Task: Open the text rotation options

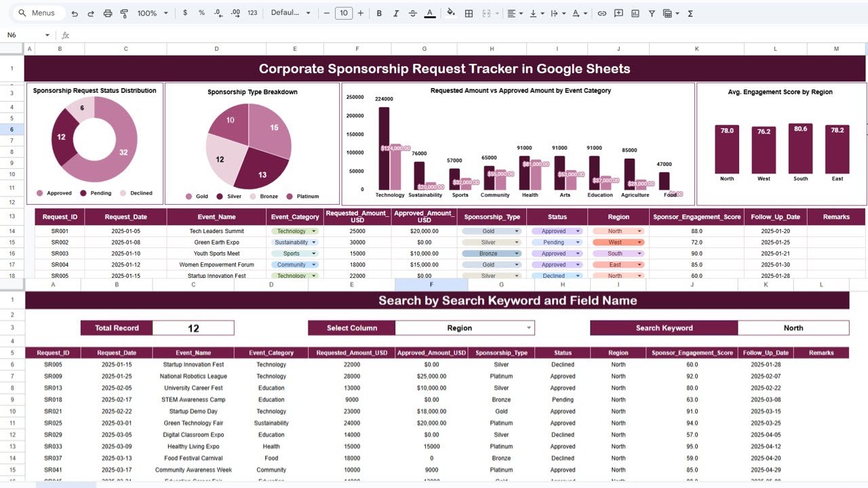Action: tap(578, 14)
